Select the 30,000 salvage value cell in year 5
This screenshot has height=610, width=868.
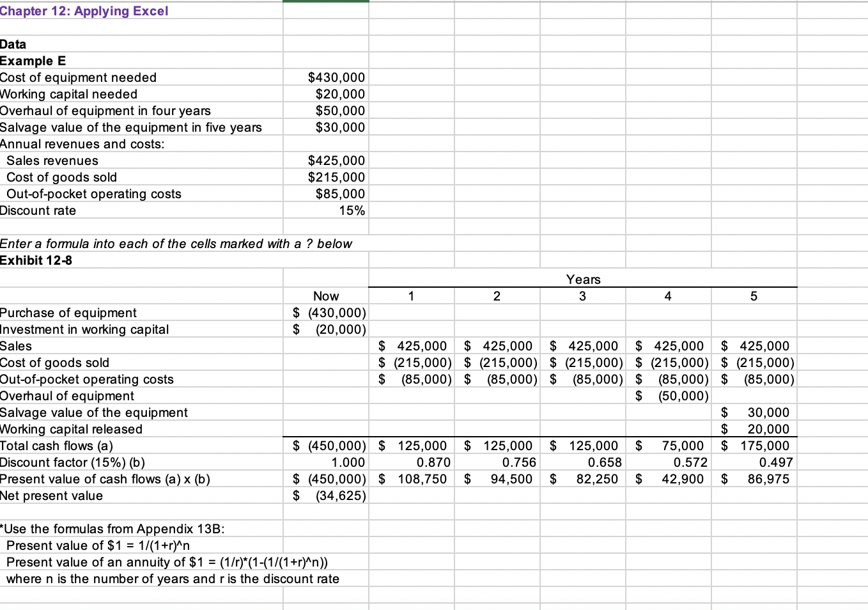click(754, 412)
